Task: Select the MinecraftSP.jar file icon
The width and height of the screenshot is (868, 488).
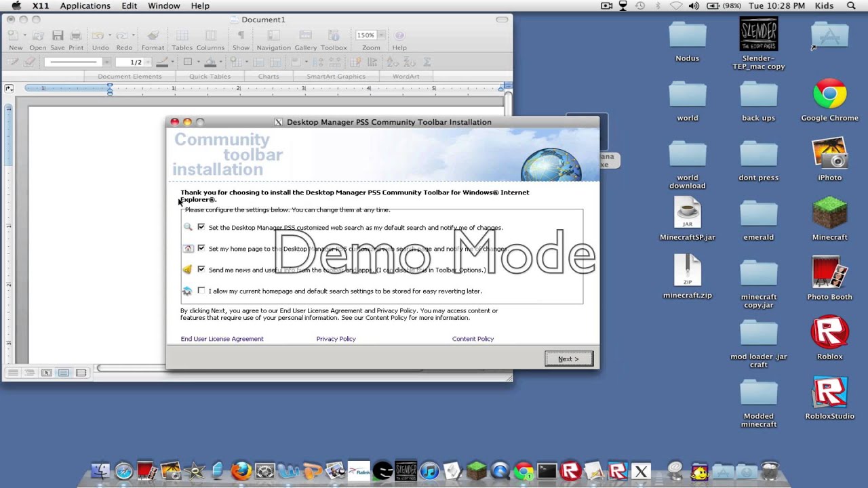Action: click(x=688, y=213)
